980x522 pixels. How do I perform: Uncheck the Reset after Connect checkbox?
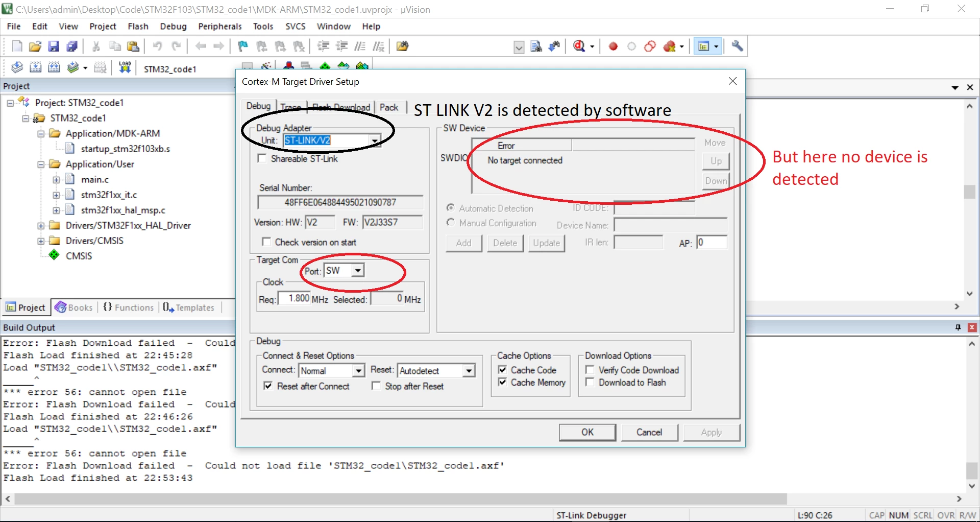click(x=268, y=386)
